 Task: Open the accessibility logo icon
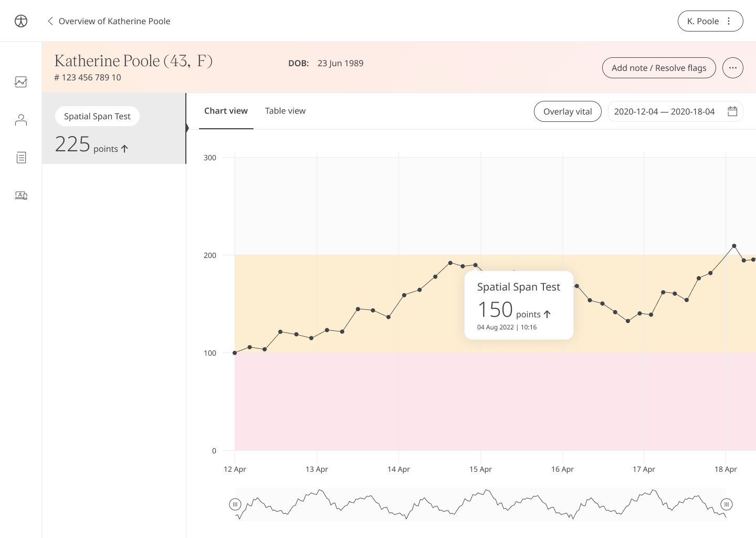click(21, 21)
